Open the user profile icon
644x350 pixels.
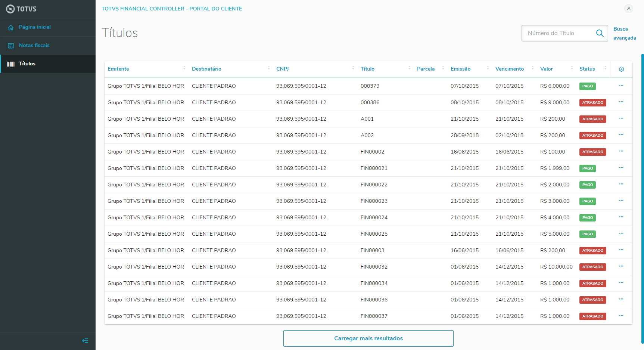629,9
